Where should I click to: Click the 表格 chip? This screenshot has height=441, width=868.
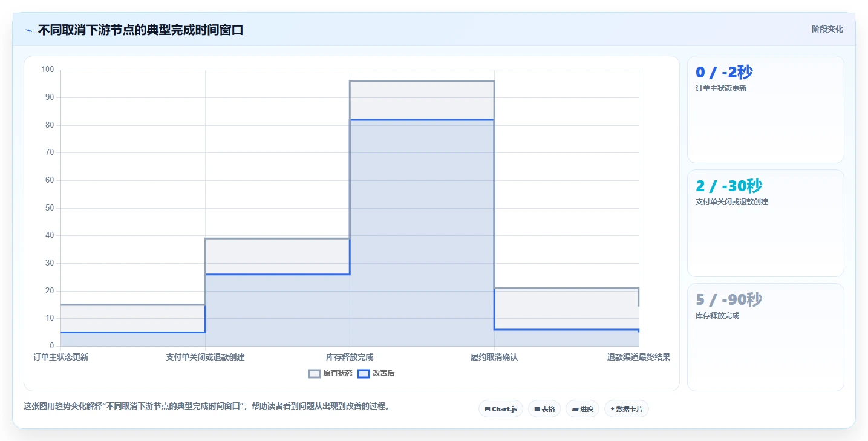pos(544,409)
